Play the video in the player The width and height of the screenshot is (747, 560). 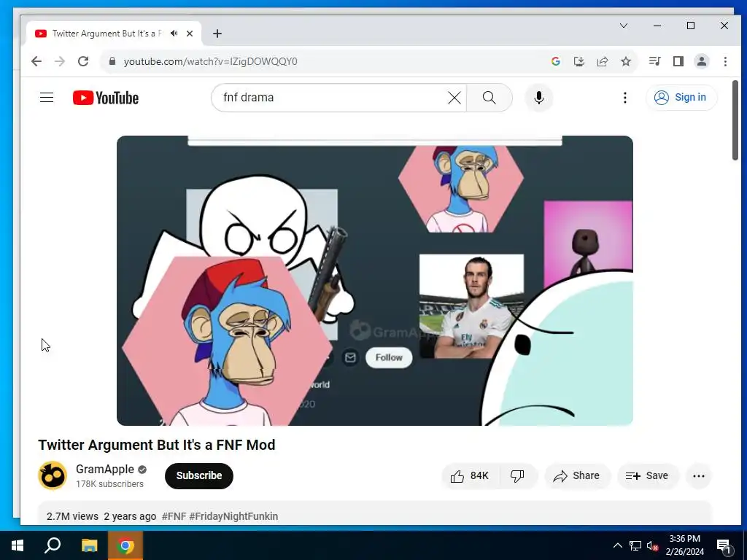[x=375, y=281]
